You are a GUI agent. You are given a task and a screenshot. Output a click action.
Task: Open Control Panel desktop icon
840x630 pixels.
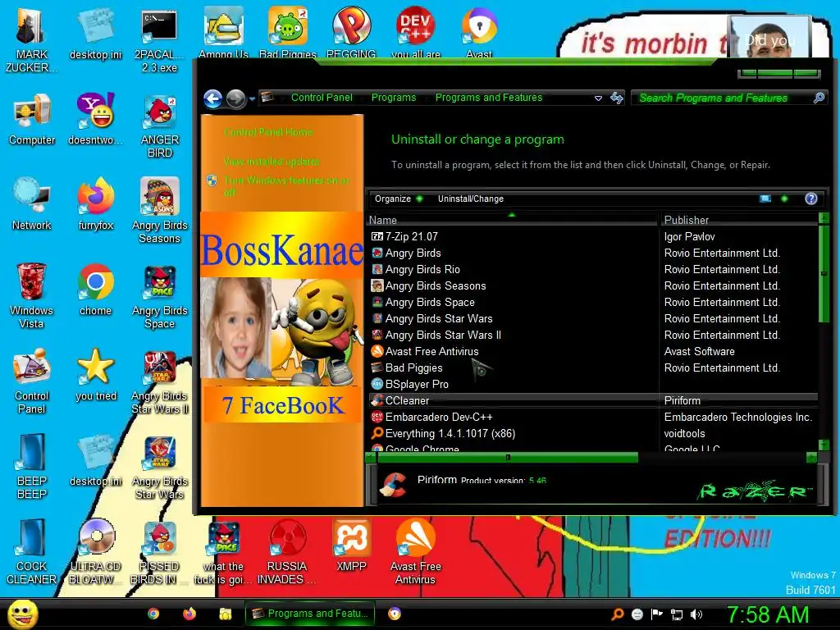pos(32,381)
